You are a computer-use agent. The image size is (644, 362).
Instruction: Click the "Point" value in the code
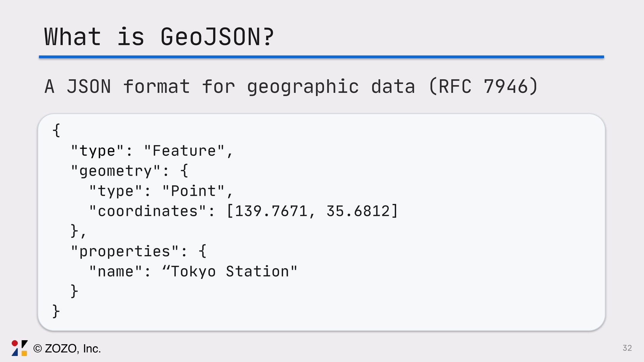(193, 191)
